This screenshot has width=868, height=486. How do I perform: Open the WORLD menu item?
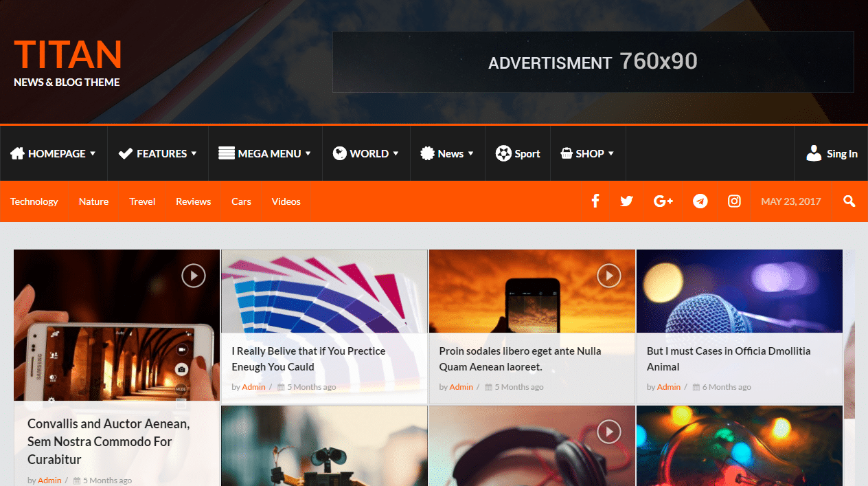point(366,153)
